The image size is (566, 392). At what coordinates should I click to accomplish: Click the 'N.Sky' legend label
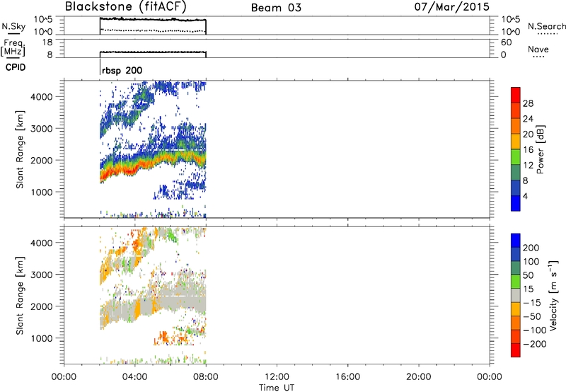[x=13, y=27]
